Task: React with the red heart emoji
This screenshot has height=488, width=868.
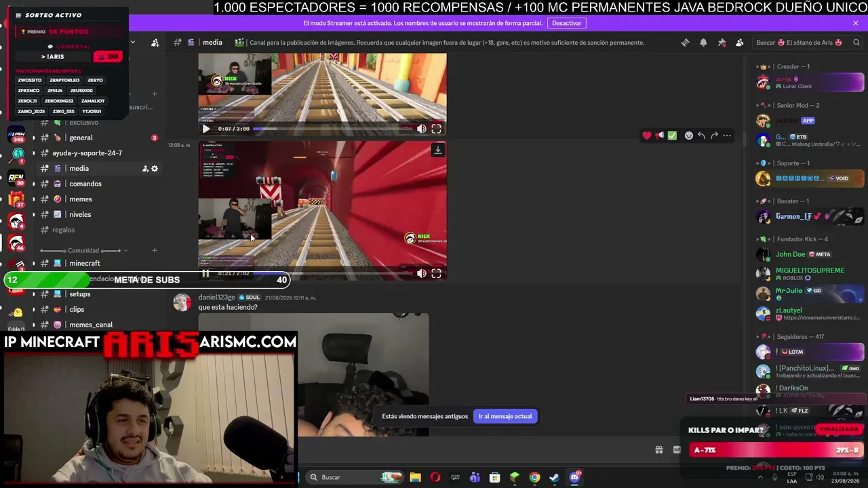Action: tap(647, 136)
